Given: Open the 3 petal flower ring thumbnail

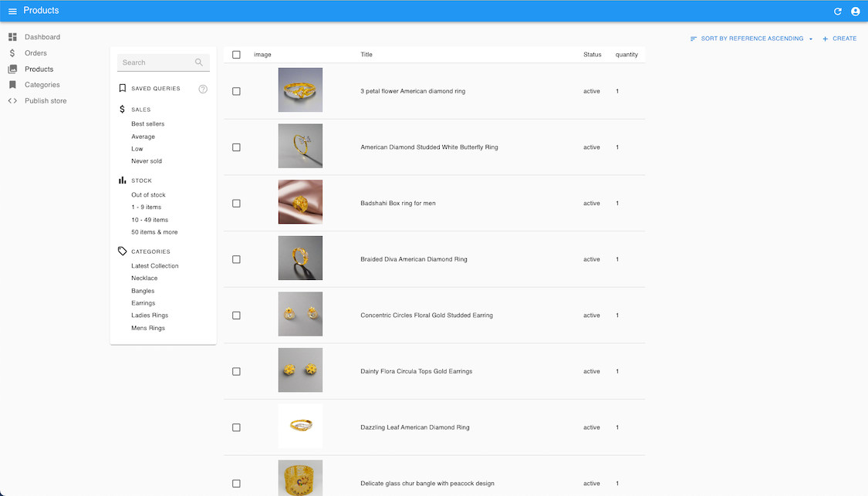Looking at the screenshot, I should pos(300,90).
